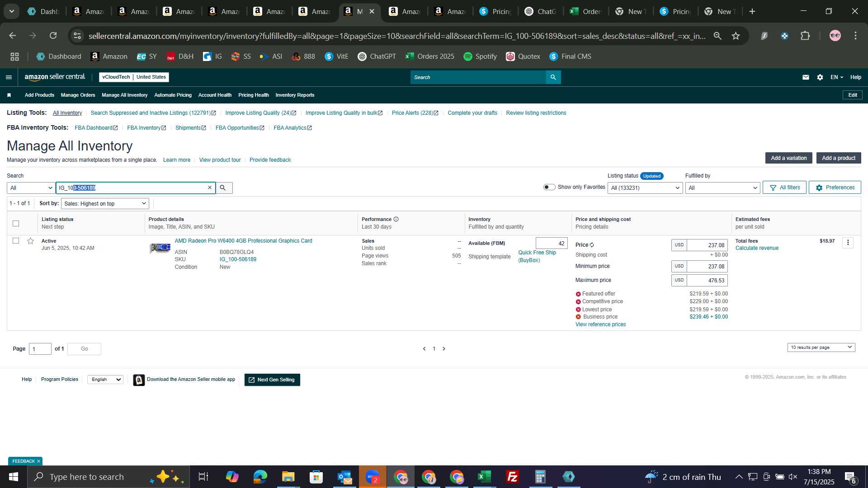Open View reference prices link
The width and height of the screenshot is (868, 488).
(600, 324)
